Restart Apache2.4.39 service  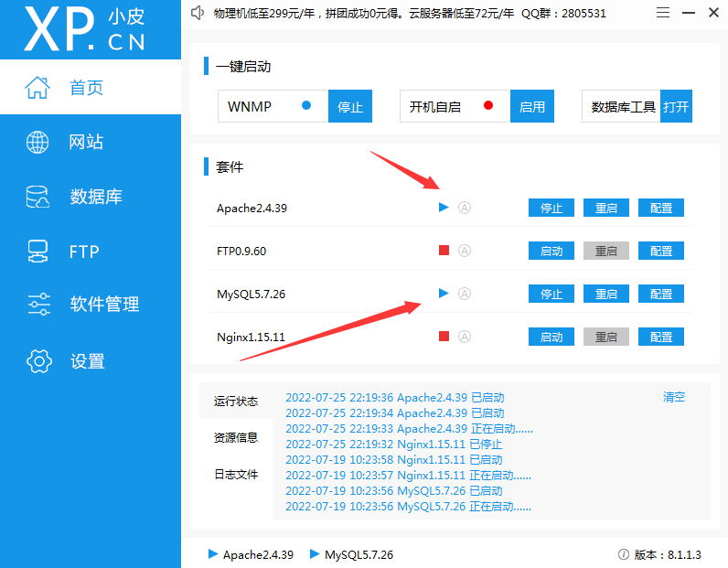tap(605, 208)
